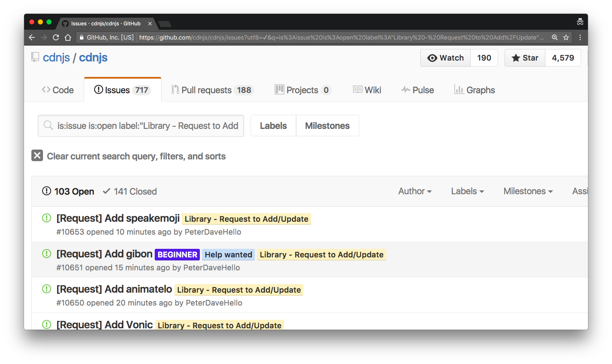Click Library - Request label on animatelo issue
The width and height of the screenshot is (612, 364).
click(239, 290)
